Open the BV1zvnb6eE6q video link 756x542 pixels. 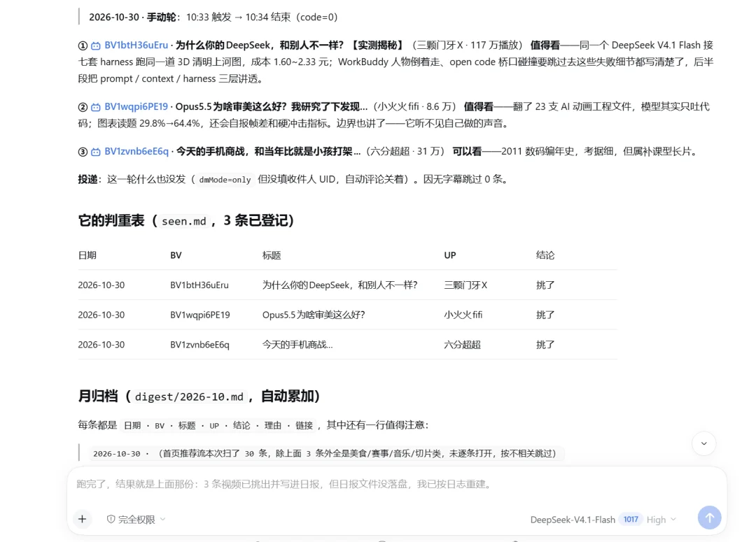click(x=136, y=151)
